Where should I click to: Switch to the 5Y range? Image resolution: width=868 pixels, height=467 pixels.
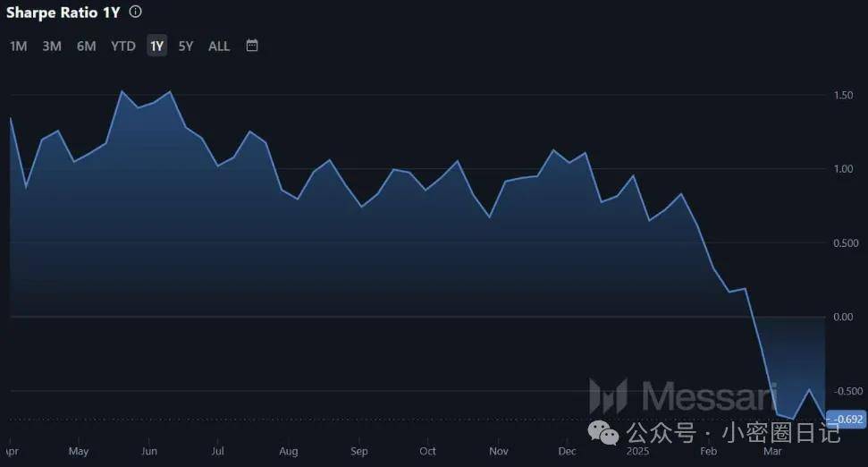point(186,46)
